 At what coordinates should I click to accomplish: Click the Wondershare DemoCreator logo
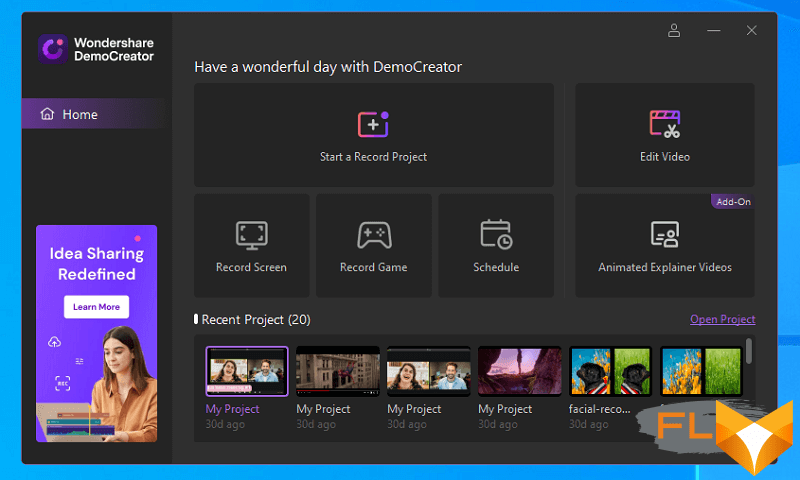click(x=52, y=49)
